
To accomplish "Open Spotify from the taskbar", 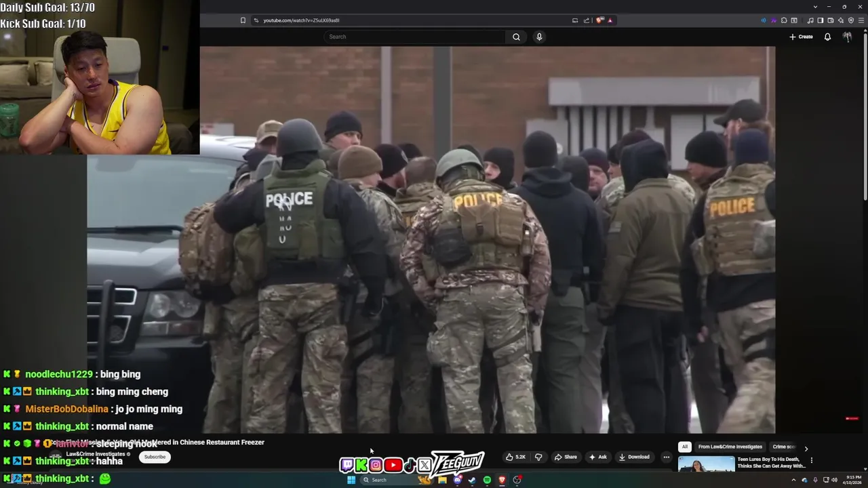I will tap(487, 480).
